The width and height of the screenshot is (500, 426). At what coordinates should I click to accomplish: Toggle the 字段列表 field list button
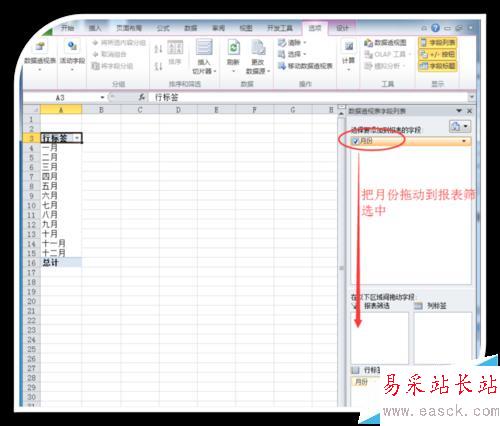coord(438,43)
